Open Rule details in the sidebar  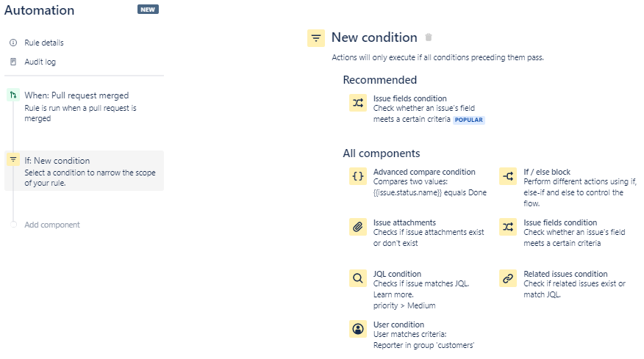(x=44, y=43)
